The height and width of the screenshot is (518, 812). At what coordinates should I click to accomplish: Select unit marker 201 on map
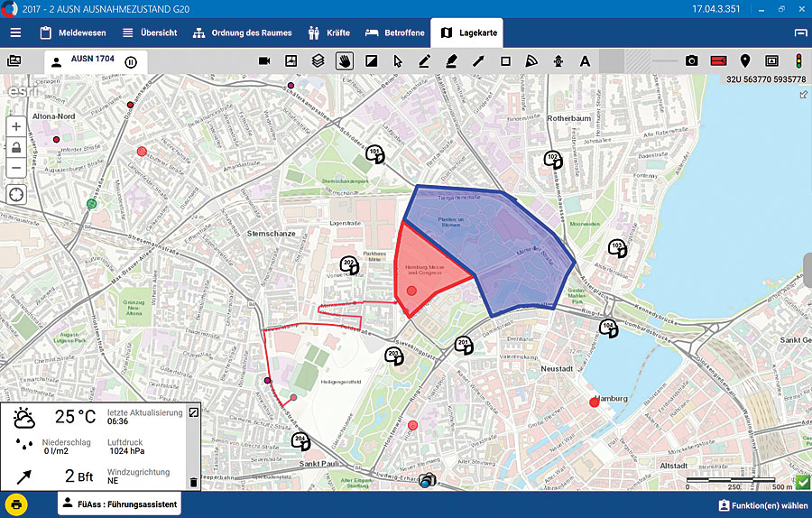tap(464, 345)
